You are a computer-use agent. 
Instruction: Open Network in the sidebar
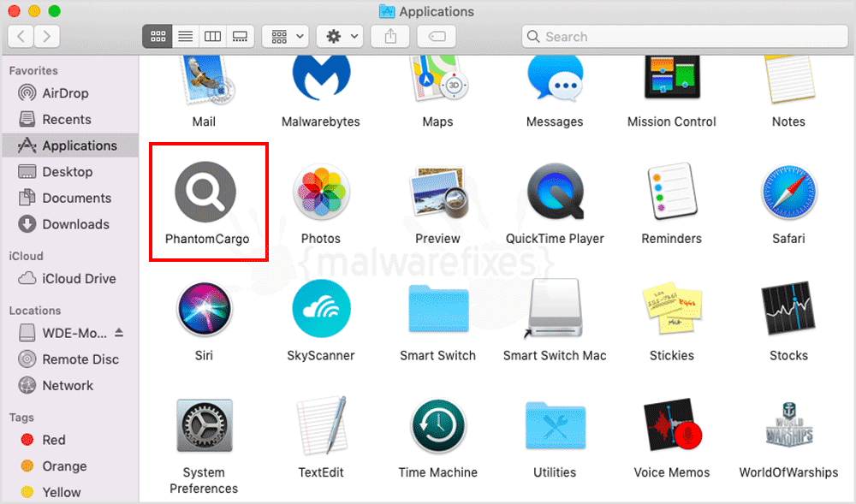[x=70, y=386]
